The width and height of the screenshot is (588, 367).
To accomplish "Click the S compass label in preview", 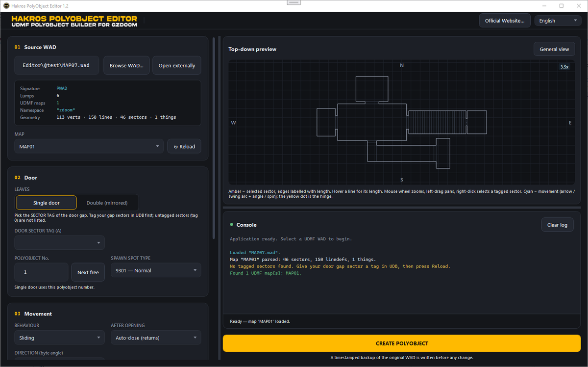I will tap(402, 180).
